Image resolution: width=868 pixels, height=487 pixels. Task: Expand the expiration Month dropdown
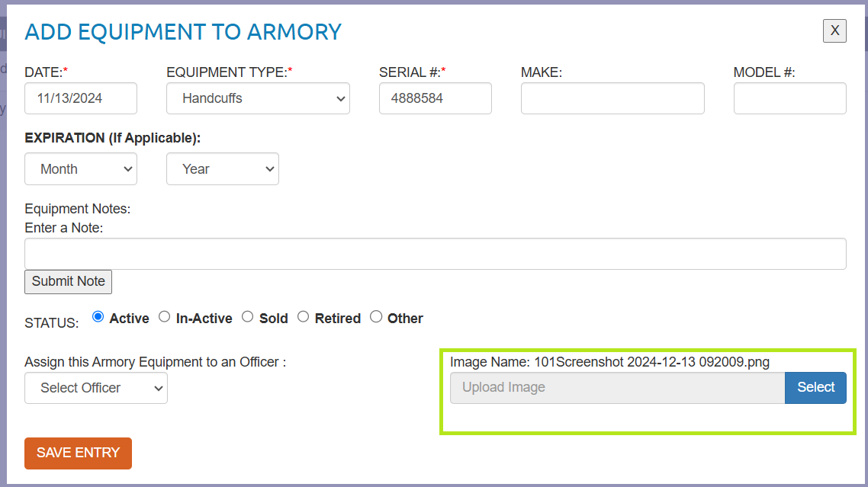(81, 169)
